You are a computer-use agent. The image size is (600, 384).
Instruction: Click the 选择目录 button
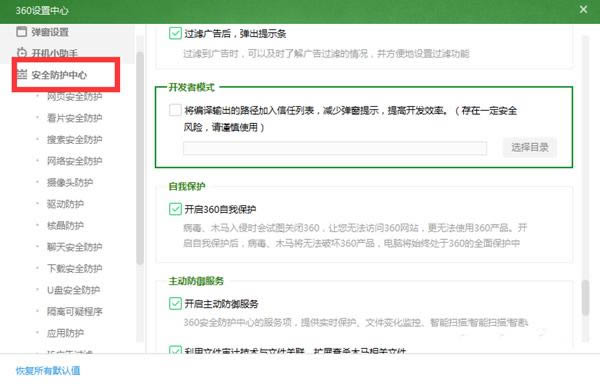530,147
